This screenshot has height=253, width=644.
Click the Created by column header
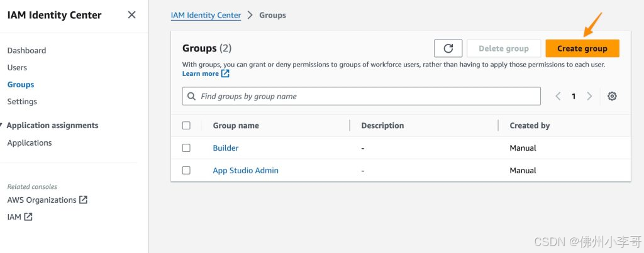coord(530,126)
